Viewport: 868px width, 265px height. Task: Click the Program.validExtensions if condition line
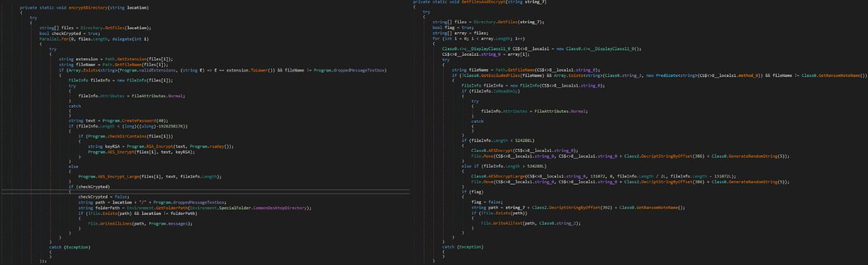click(x=222, y=70)
